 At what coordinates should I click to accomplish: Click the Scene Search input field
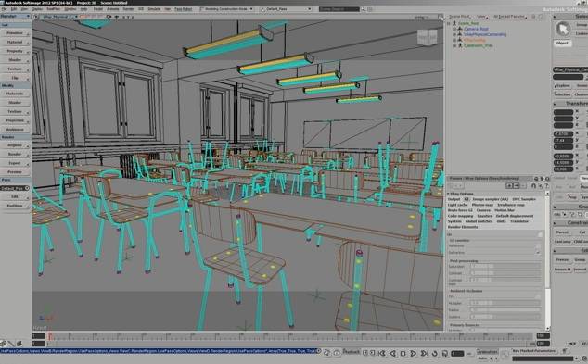[x=339, y=9]
